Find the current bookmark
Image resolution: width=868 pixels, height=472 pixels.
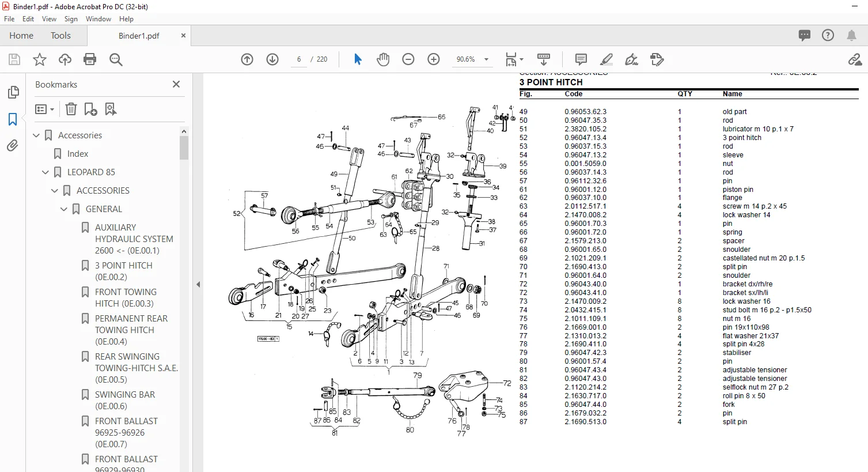pos(111,109)
